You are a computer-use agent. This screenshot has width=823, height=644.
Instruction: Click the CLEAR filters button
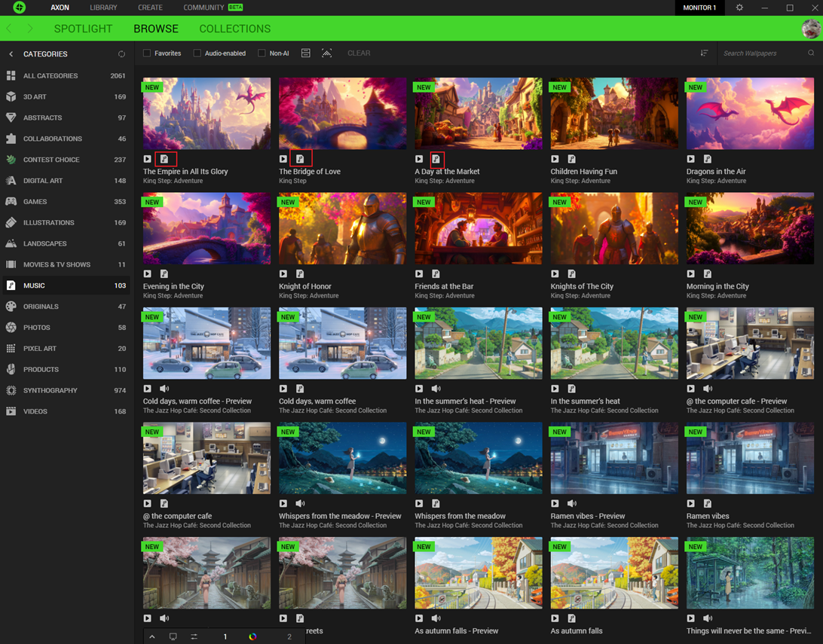[x=359, y=53]
